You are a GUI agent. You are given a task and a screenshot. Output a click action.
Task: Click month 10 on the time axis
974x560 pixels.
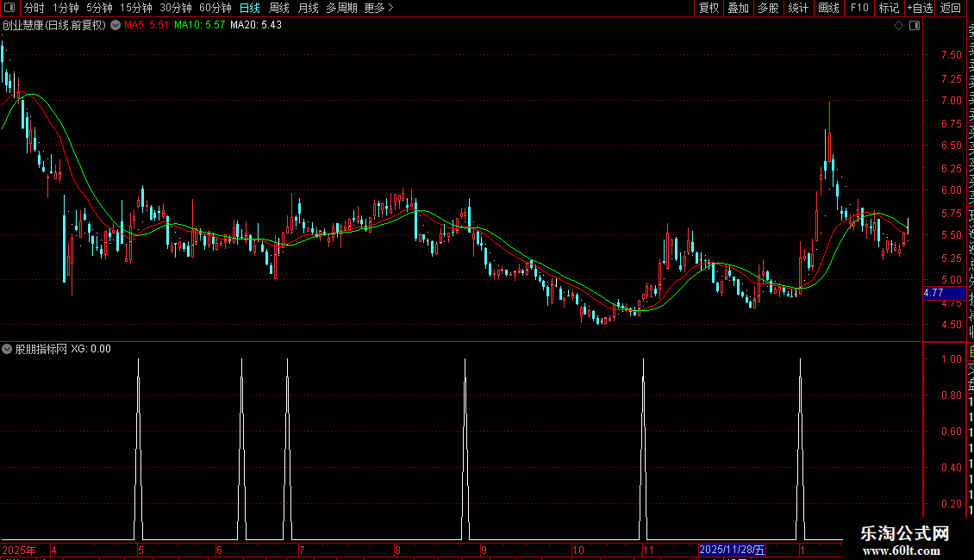[578, 550]
